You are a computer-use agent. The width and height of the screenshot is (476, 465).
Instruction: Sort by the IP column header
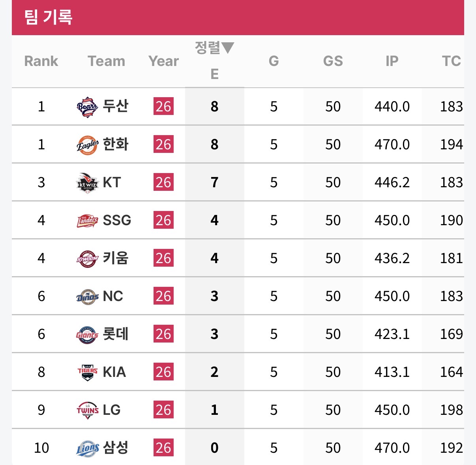coord(392,61)
